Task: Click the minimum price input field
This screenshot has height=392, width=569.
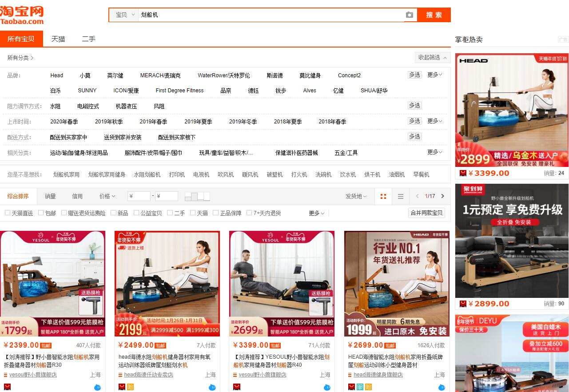Action: point(140,196)
